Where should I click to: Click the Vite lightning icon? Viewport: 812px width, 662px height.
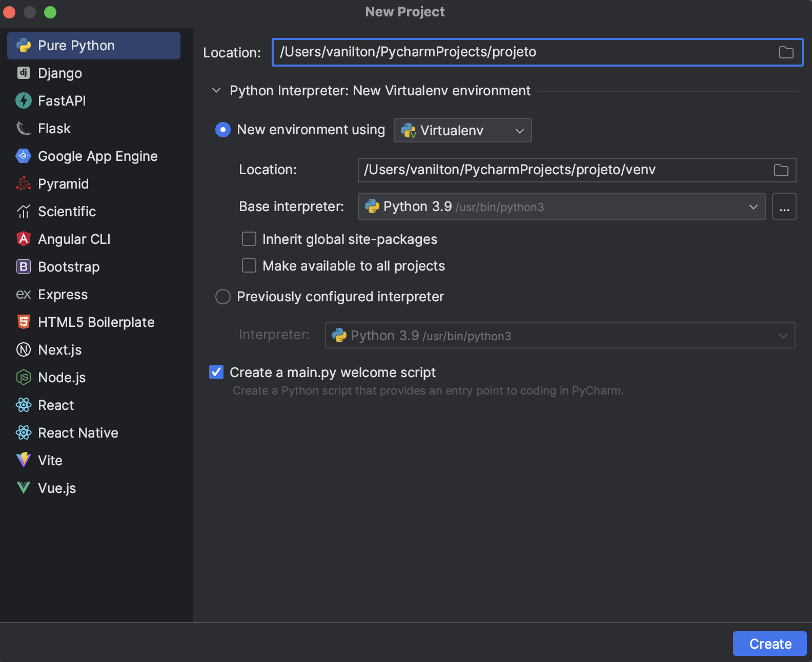24,460
